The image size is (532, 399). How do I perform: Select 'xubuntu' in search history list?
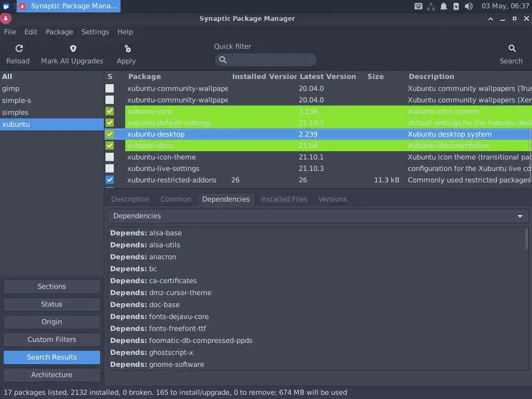[52, 124]
